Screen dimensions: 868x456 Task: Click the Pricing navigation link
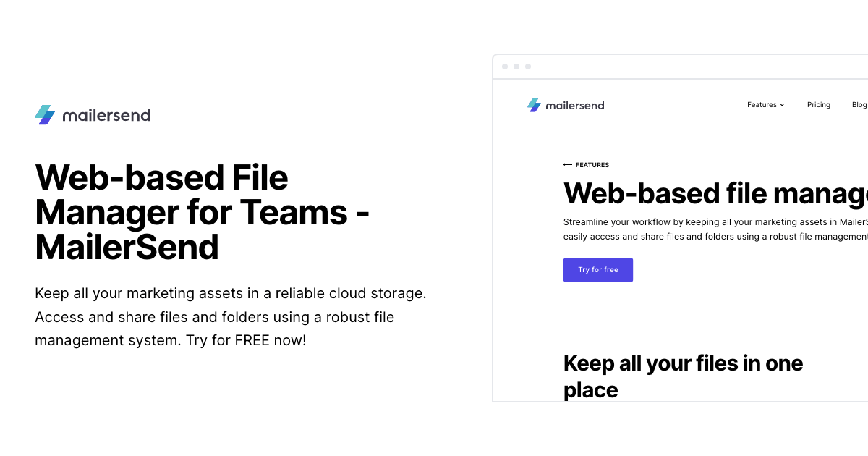(819, 104)
